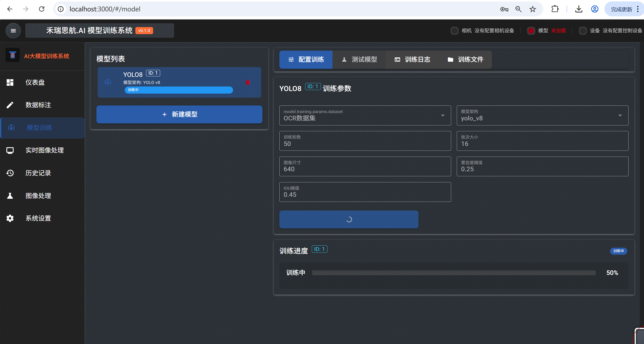Click the YOLO8 model training status icon
644x344 pixels.
click(108, 82)
